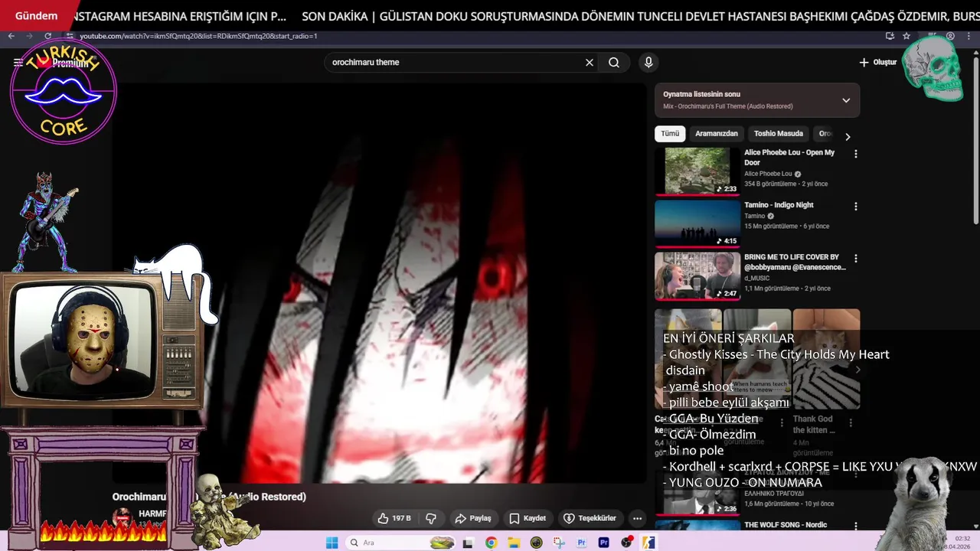
Task: Reload the YouTube page
Action: [x=47, y=36]
